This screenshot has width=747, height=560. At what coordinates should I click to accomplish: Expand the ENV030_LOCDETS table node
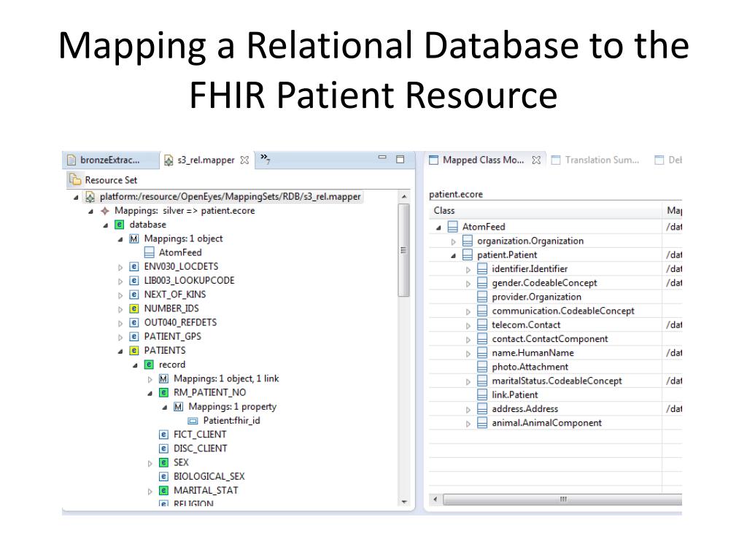point(120,267)
